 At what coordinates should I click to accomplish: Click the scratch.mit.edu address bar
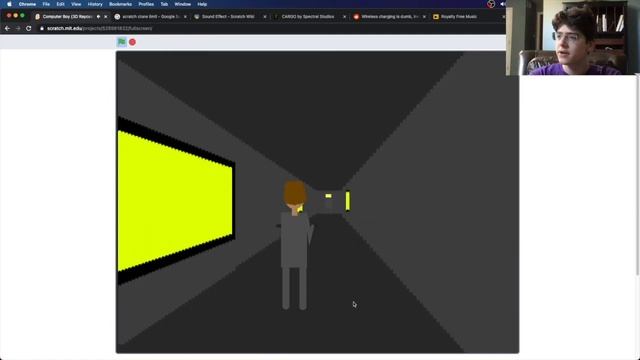100,29
